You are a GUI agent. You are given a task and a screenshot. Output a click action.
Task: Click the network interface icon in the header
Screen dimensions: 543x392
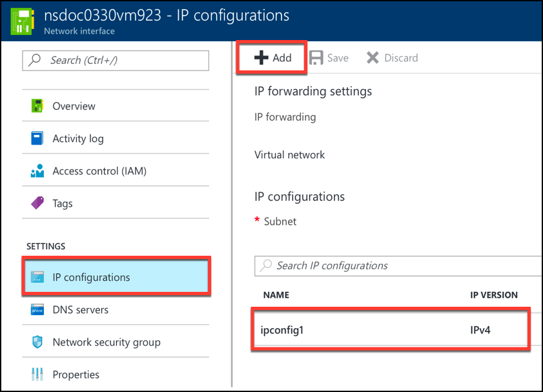(23, 21)
